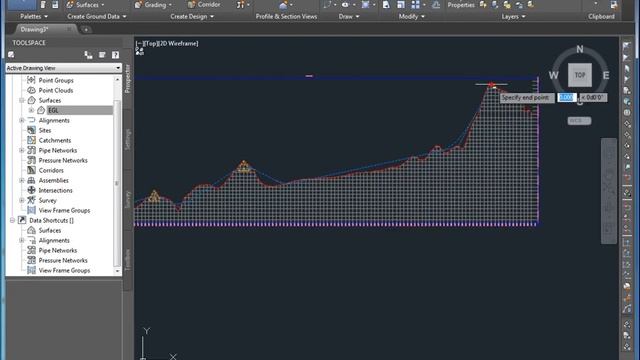Viewport: 640px width, 360px height.
Task: Click the Intersections tree icon
Action: 31,190
